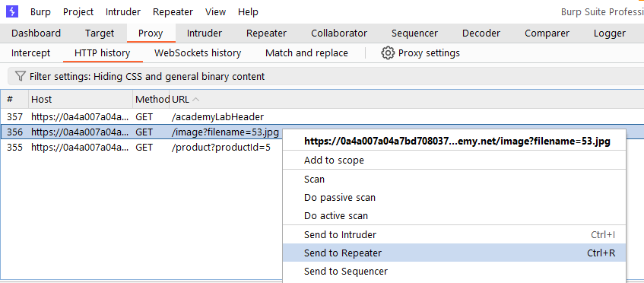This screenshot has width=644, height=283.
Task: Sort by the Method column header
Action: 151,100
